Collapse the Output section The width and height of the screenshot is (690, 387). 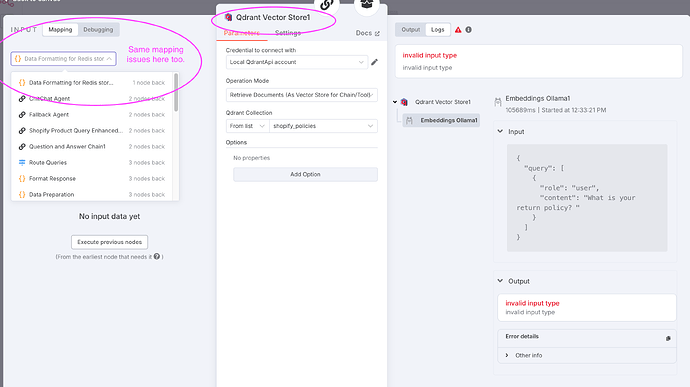[500, 281]
